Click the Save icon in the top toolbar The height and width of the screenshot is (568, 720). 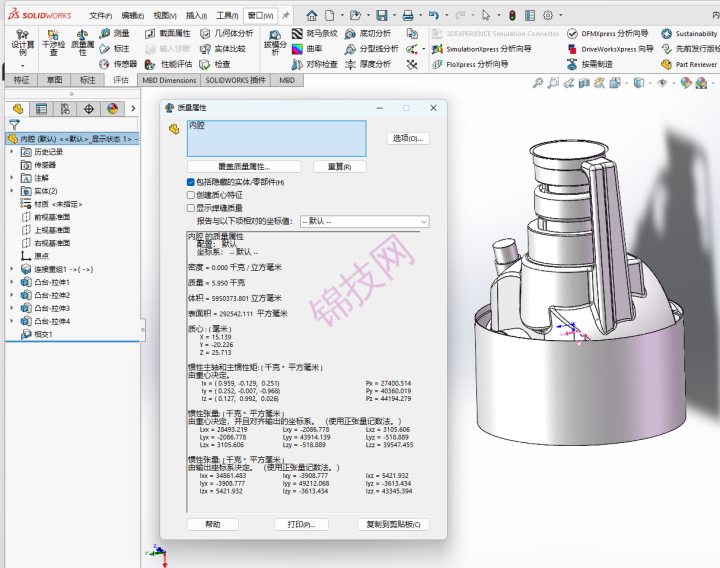pyautogui.click(x=382, y=16)
